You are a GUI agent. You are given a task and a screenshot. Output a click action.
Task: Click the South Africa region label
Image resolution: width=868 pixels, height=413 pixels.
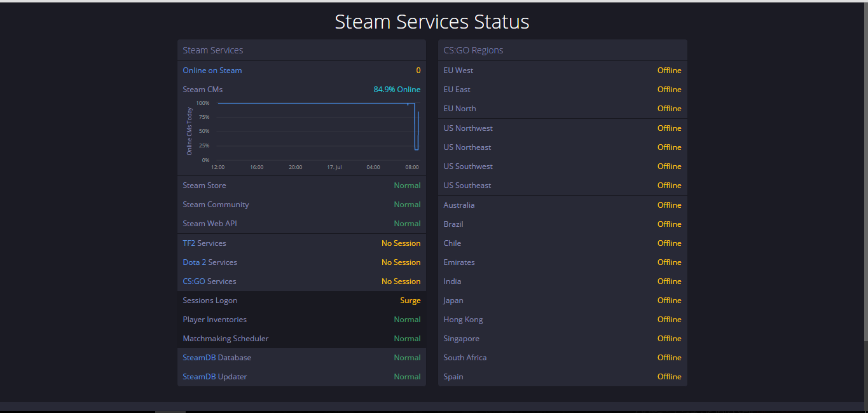pyautogui.click(x=465, y=358)
